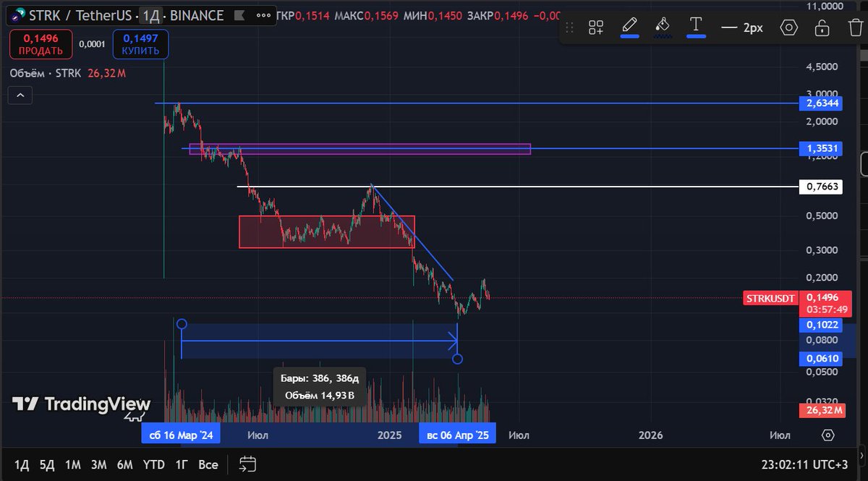The image size is (868, 481).
Task: Toggle the lock on selected drawing
Action: (x=822, y=27)
